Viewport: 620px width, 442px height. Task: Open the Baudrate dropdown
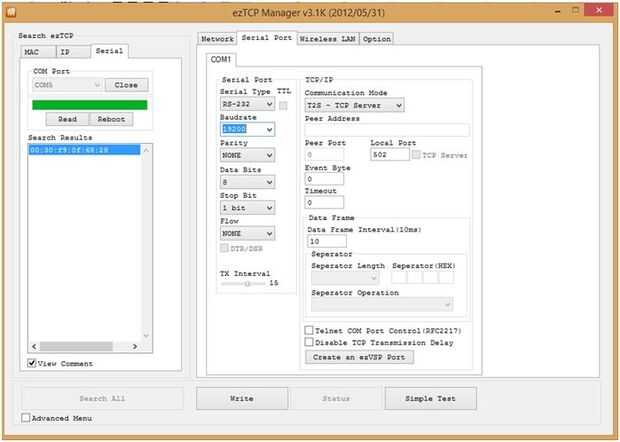247,129
